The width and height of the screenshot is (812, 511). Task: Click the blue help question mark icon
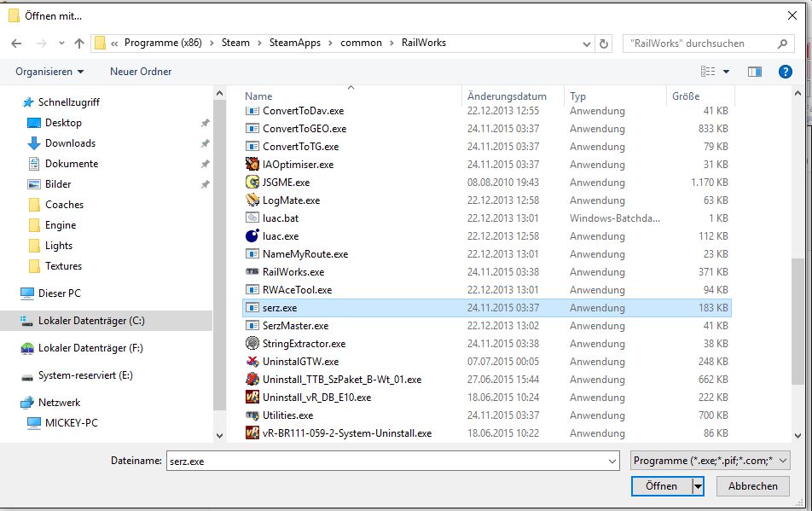[x=786, y=72]
